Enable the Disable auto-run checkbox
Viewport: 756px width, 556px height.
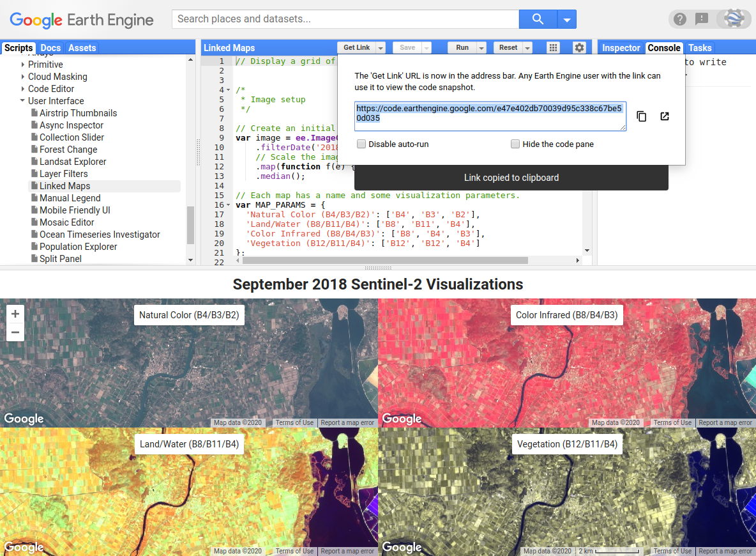coord(361,144)
